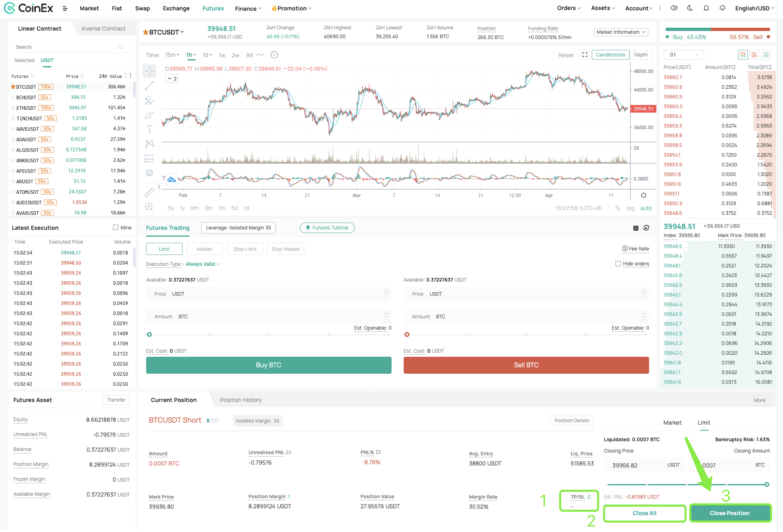This screenshot has height=532, width=783.
Task: Open the emoji icons chart tool
Action: (149, 173)
